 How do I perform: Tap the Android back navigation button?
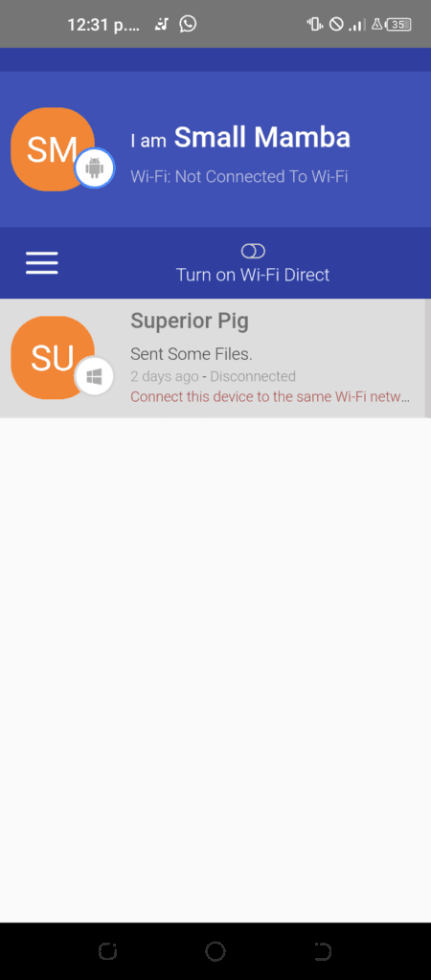[323, 951]
